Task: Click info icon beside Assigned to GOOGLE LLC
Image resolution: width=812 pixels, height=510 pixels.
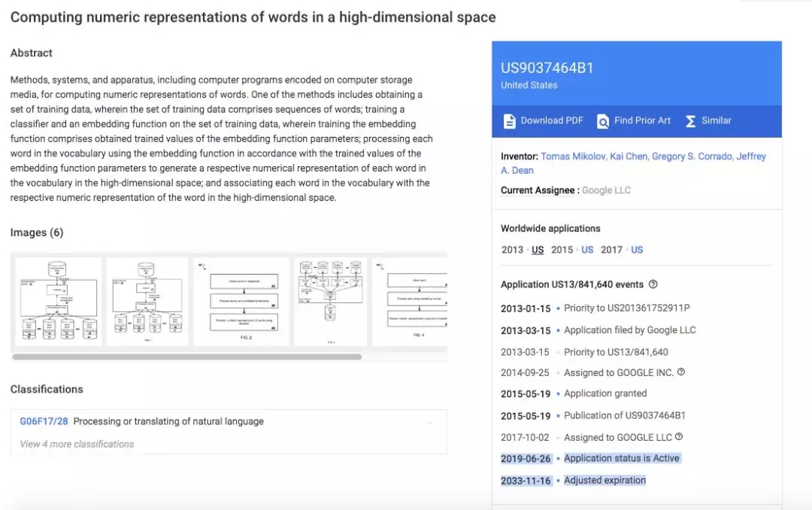Action: 679,436
